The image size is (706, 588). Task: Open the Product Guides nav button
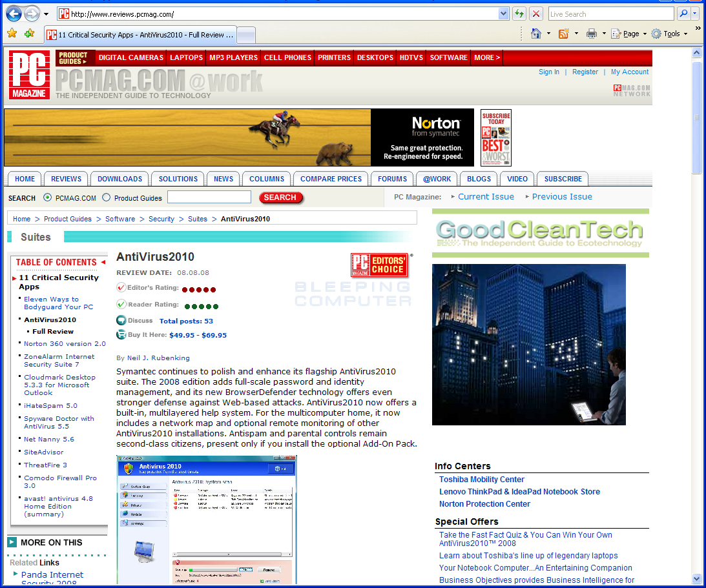(75, 58)
